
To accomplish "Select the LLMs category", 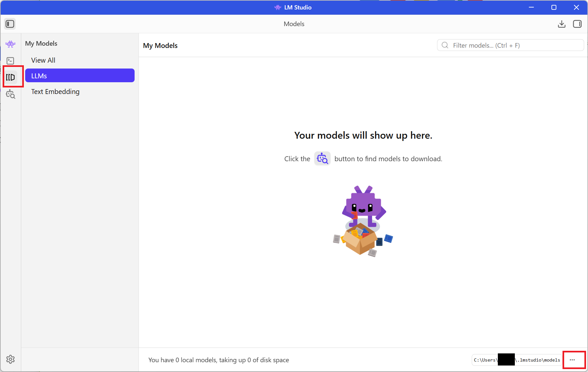I will 80,76.
